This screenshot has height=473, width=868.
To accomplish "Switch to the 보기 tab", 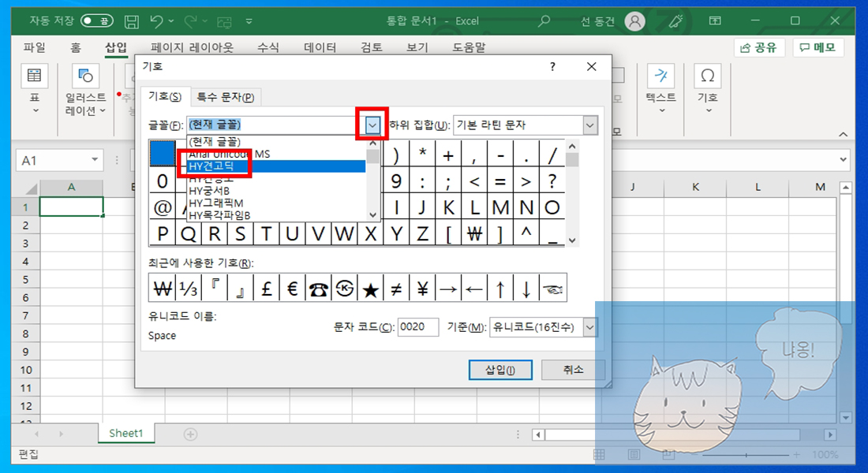I will (417, 47).
